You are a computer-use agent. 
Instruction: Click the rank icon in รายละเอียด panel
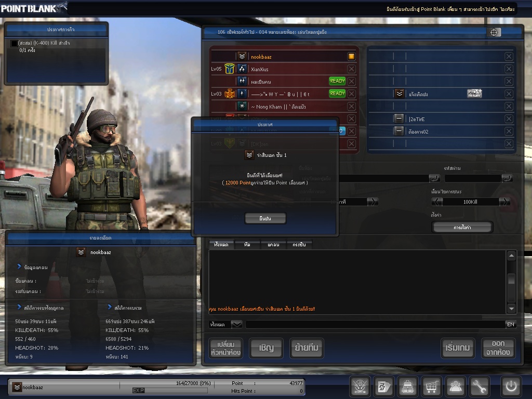pyautogui.click(x=81, y=252)
